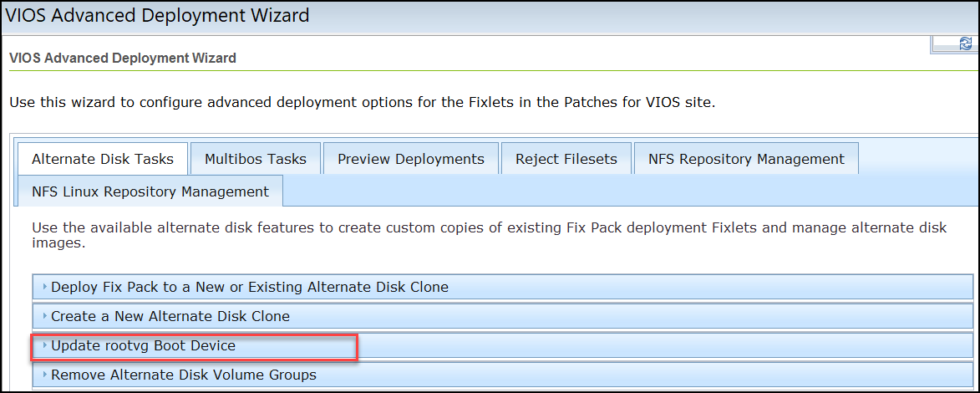980x393 pixels.
Task: Click triangle next to Create a New Alternate Disk Clone
Action: tap(44, 316)
